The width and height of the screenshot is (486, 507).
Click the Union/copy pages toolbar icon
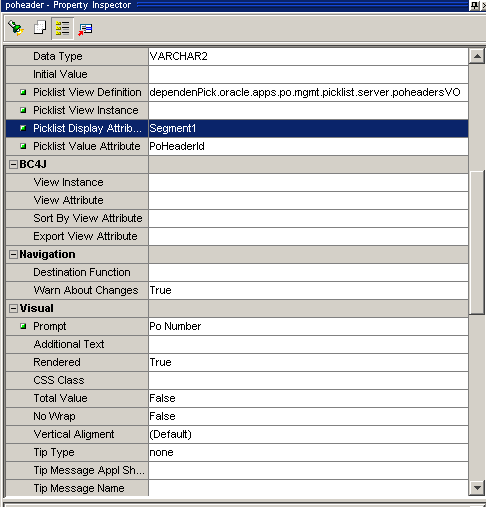coord(40,28)
